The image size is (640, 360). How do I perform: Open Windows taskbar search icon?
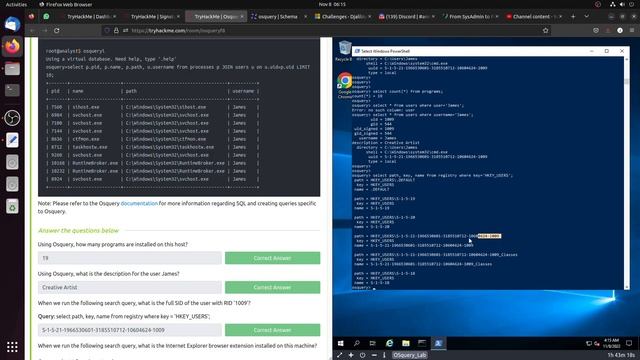point(356,343)
